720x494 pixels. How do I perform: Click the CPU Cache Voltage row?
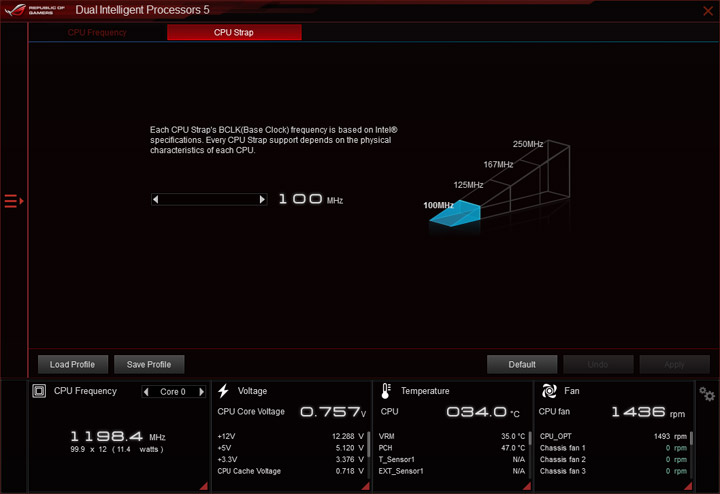pyautogui.click(x=291, y=471)
